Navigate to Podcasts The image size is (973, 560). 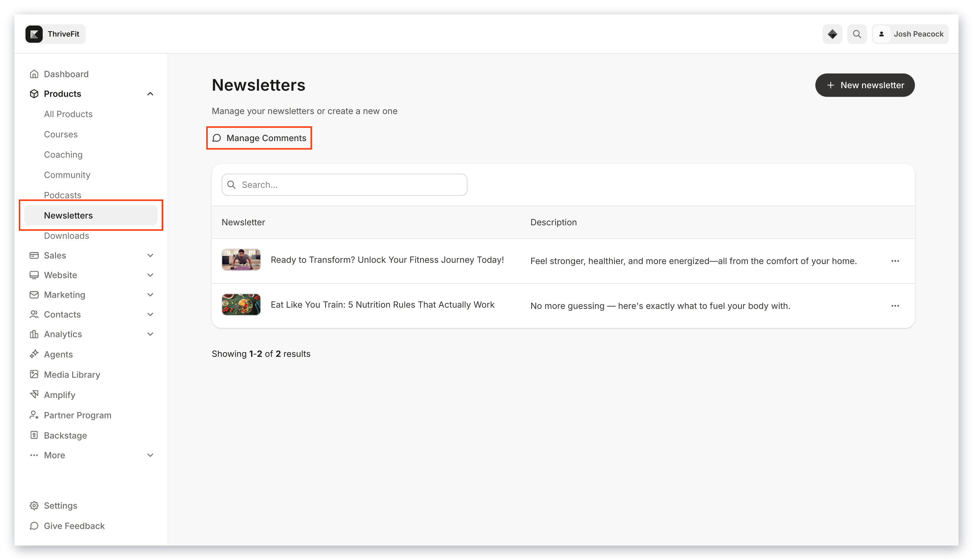pos(62,195)
